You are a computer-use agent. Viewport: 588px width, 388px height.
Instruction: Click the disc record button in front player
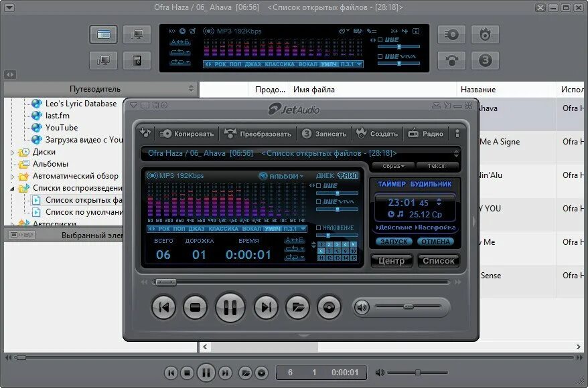click(x=329, y=308)
